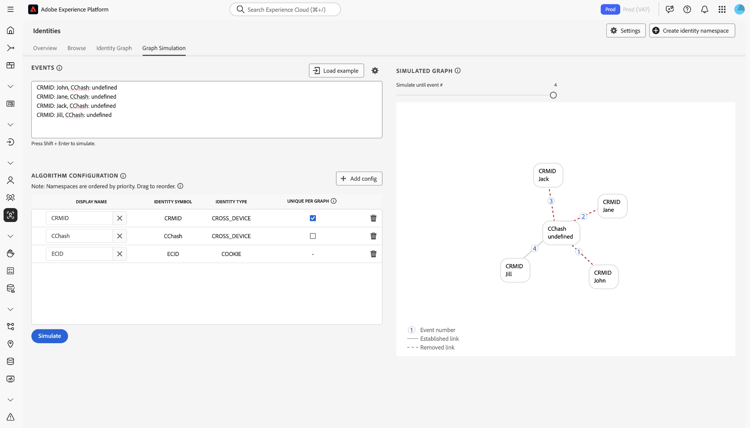Viewport: 750px width, 428px height.
Task: Open the app switcher grid
Action: point(722,9)
